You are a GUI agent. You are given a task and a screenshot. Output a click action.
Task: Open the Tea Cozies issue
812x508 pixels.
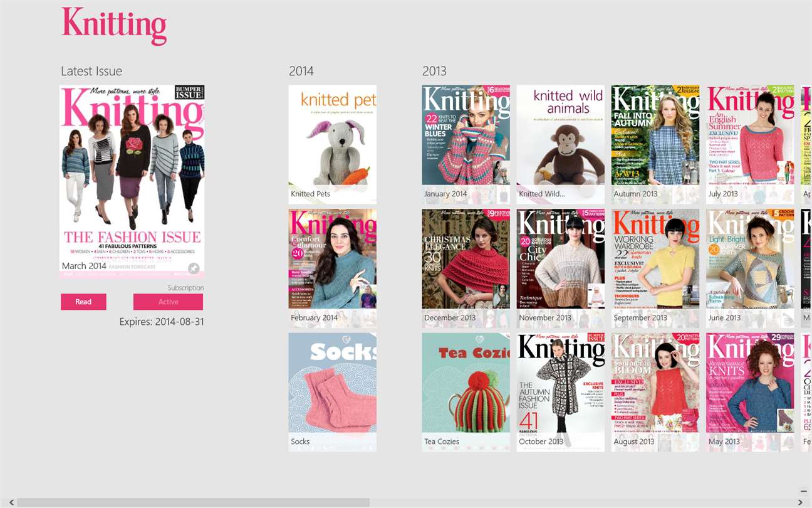(466, 392)
